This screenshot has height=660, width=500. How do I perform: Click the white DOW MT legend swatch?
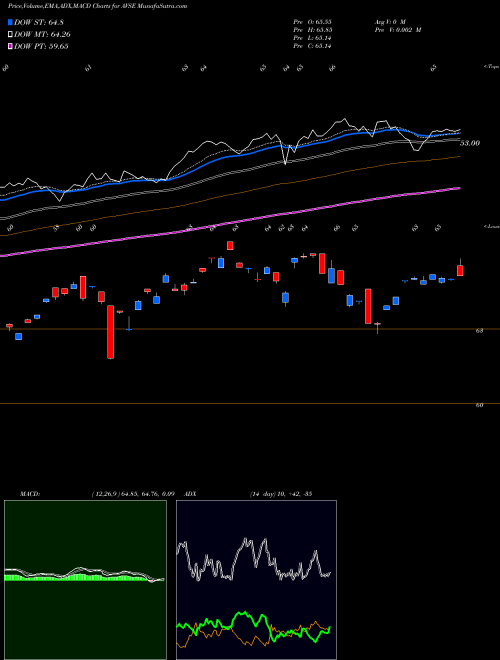tap(10, 35)
